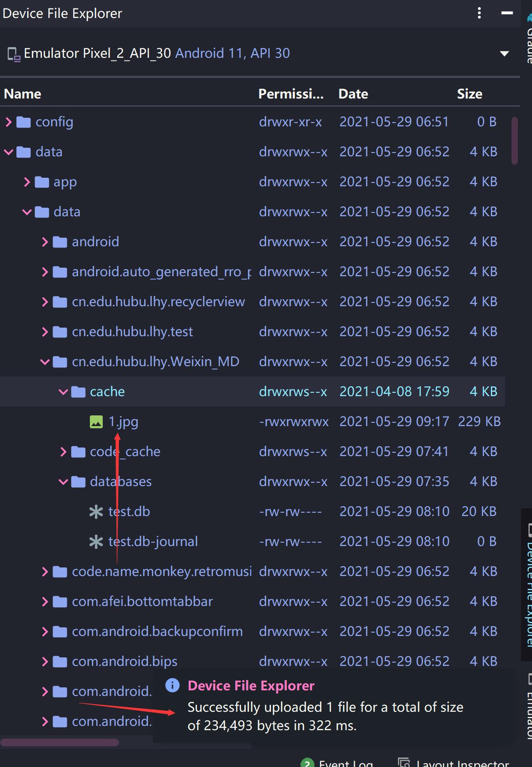Expand the com.afei.bottomtabbar package
The height and width of the screenshot is (767, 532).
click(x=45, y=602)
